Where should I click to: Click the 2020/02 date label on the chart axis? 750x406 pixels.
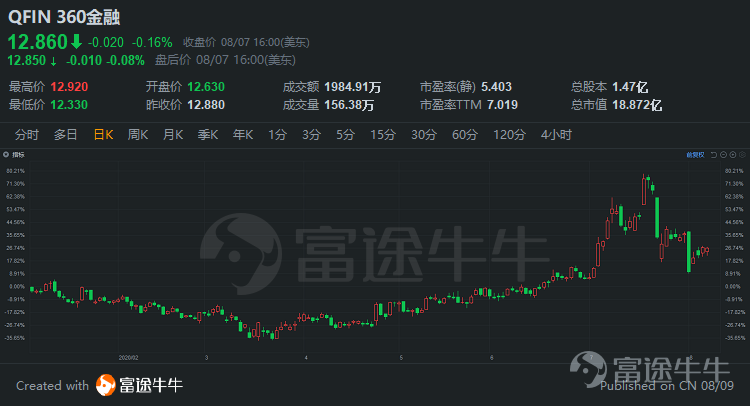pos(128,358)
